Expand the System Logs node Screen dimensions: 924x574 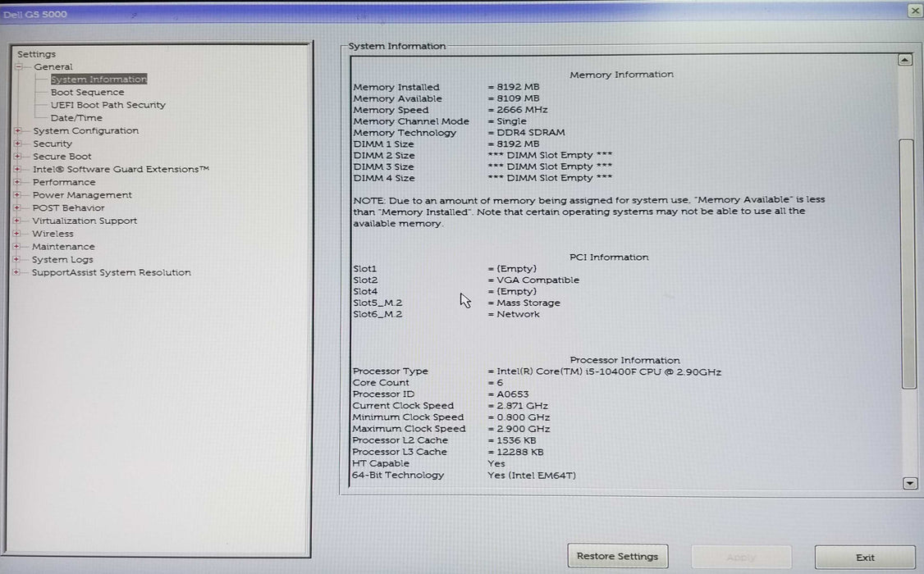pyautogui.click(x=17, y=260)
